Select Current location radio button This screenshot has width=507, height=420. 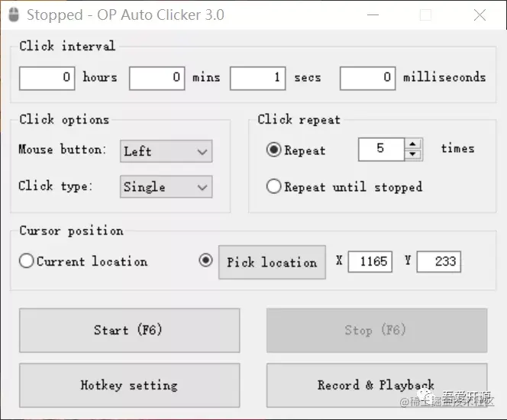click(x=26, y=260)
